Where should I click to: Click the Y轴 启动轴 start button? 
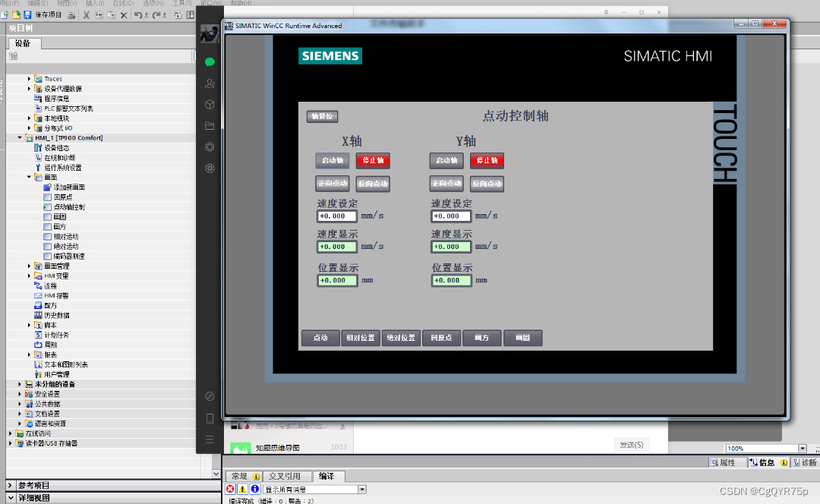point(446,160)
